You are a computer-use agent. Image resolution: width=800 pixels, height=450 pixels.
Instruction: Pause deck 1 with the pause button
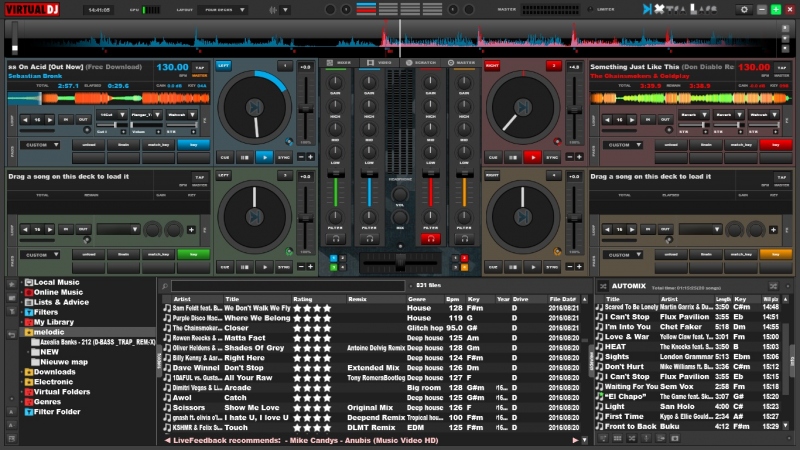click(x=245, y=158)
